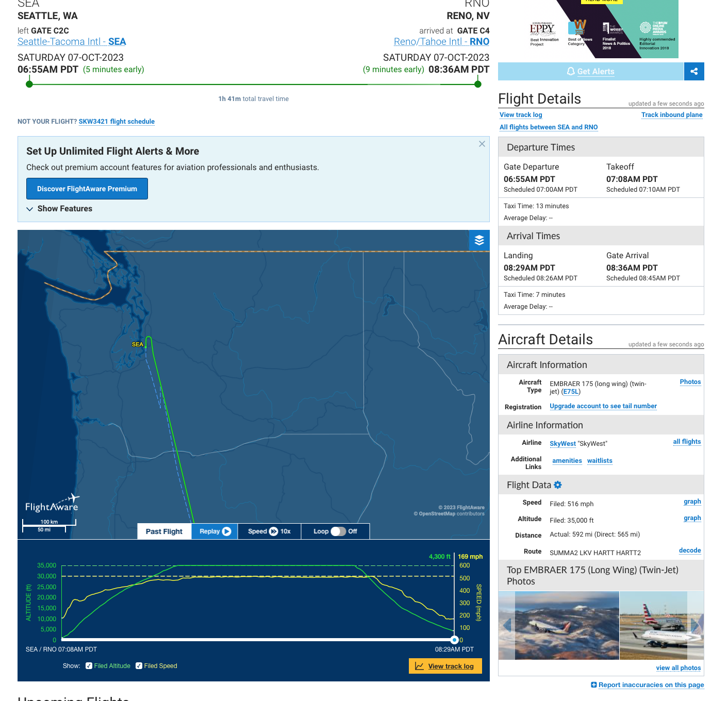Click the share icon beside Get Alerts

pyautogui.click(x=694, y=72)
